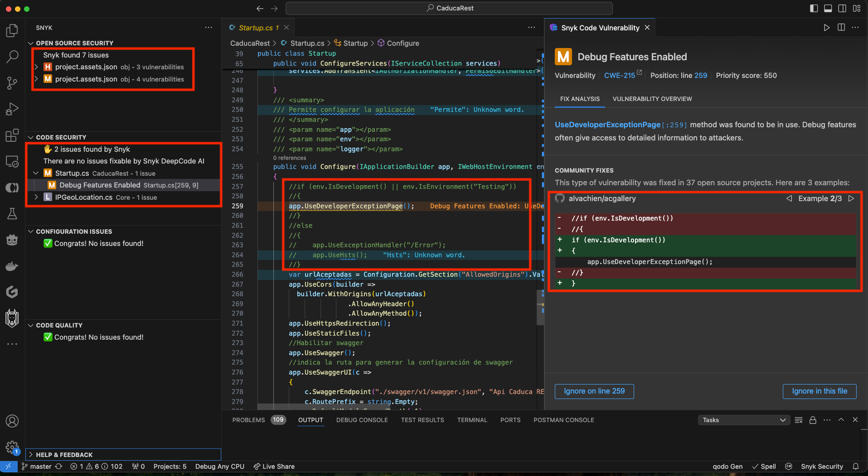The height and width of the screenshot is (476, 868).
Task: Open Snyk panel more actions ellipsis
Action: click(209, 28)
